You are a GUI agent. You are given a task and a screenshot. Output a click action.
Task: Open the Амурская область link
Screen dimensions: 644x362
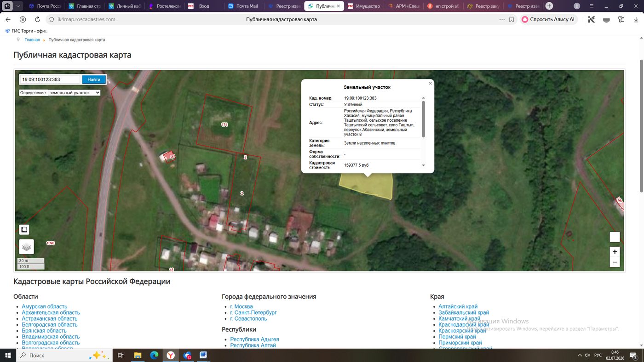tap(44, 306)
